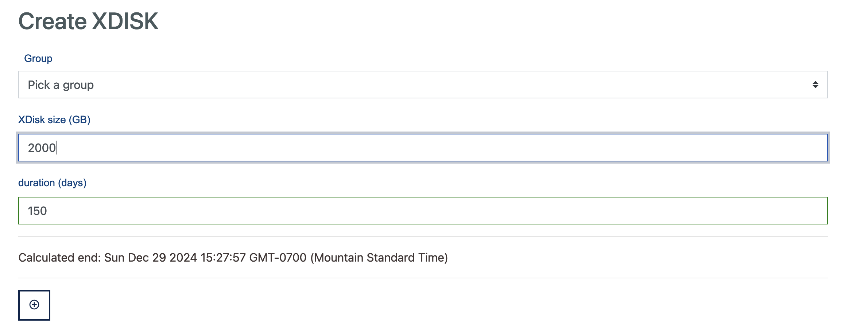Click the 15:27:57 time value
Viewport: 868px width, 325px height.
tap(223, 258)
